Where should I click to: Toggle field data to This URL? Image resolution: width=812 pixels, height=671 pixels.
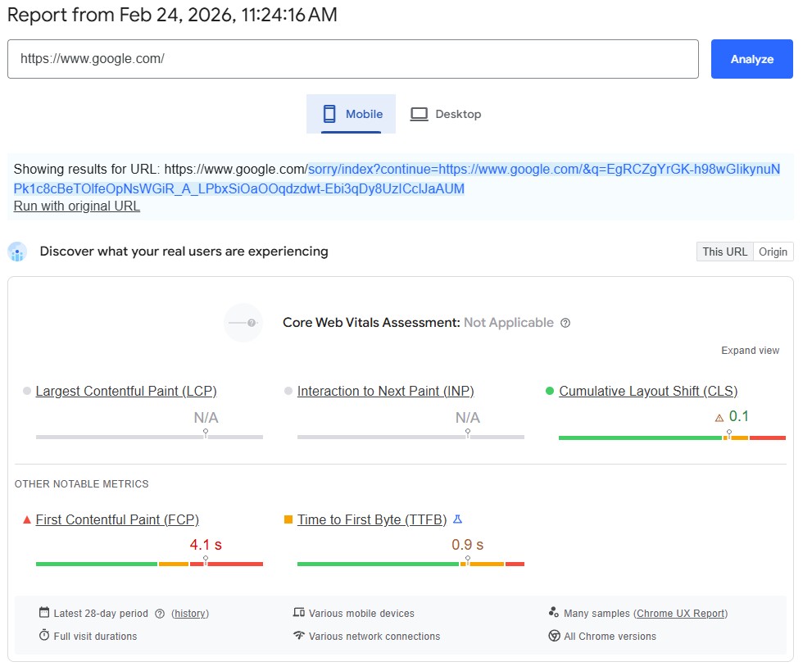click(x=724, y=252)
